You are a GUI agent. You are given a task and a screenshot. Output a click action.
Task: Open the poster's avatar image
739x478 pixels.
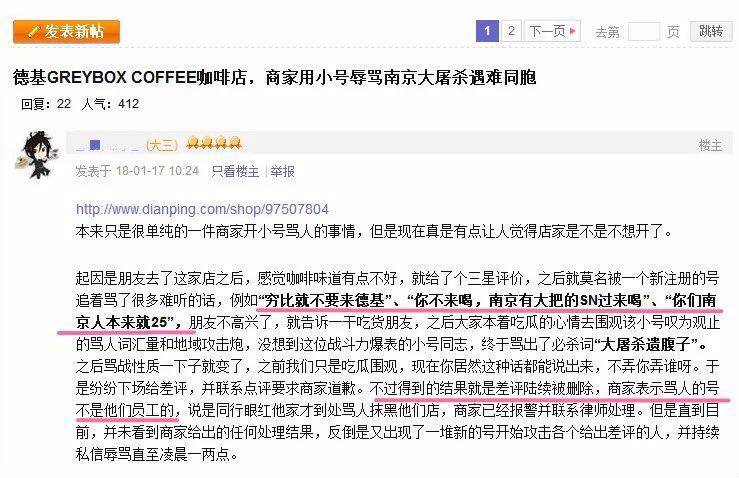point(37,155)
